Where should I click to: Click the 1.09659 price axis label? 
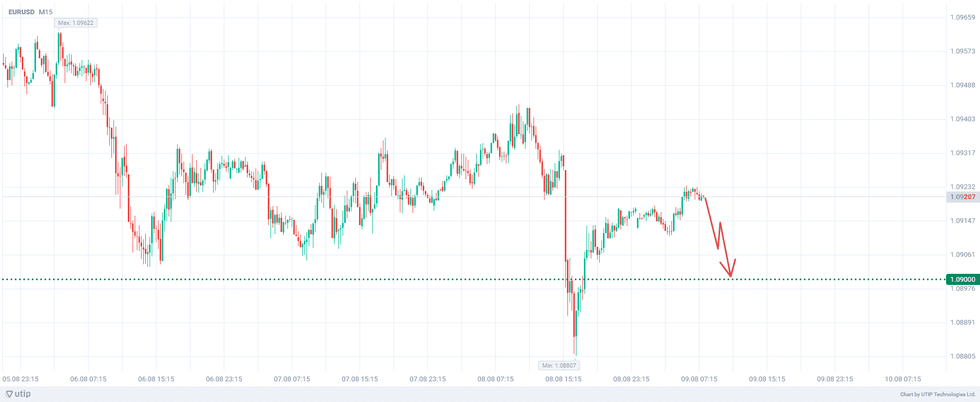[x=962, y=17]
